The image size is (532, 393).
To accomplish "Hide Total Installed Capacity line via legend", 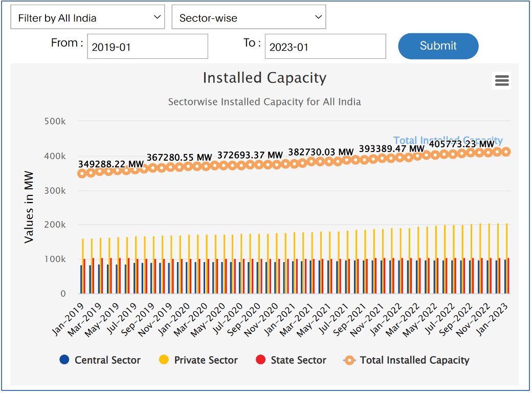I will [414, 360].
